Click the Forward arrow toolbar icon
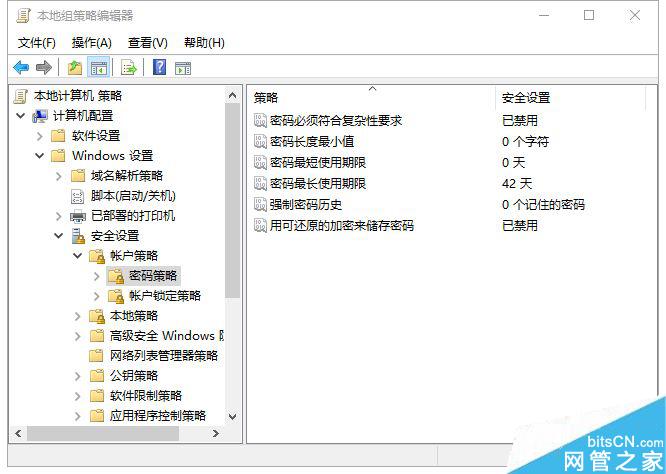 click(x=44, y=67)
